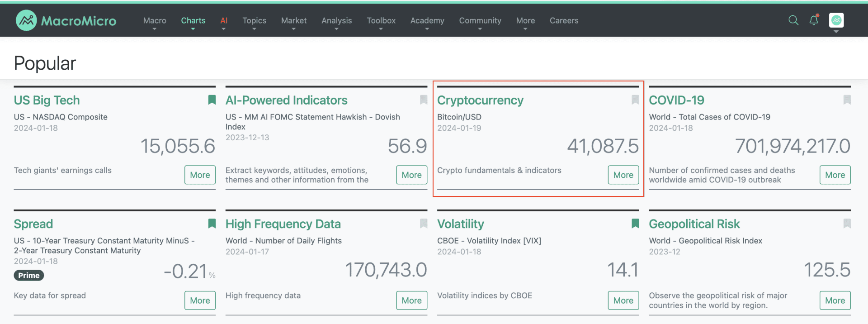Open the AI menu
Screen dimensions: 868x324
224,20
